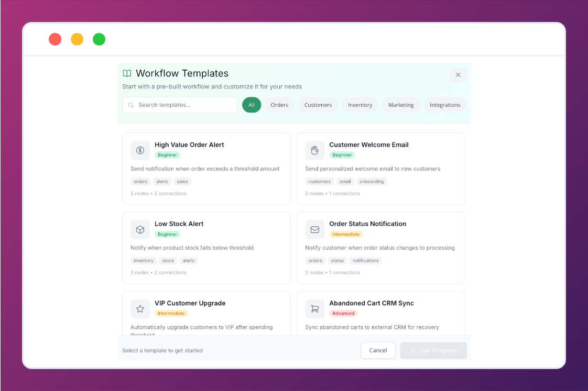The width and height of the screenshot is (588, 391).
Task: Click the hand icon on Customer Welcome Email
Action: click(x=314, y=150)
